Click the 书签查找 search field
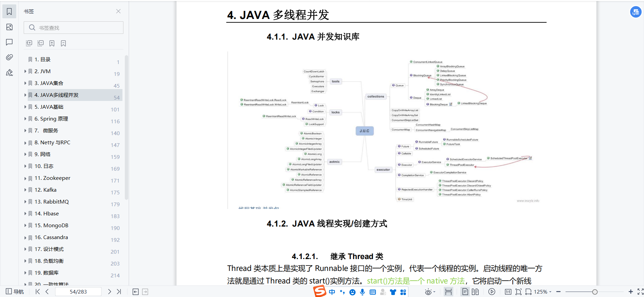Image resolution: width=644 pixels, height=297 pixels. click(73, 28)
